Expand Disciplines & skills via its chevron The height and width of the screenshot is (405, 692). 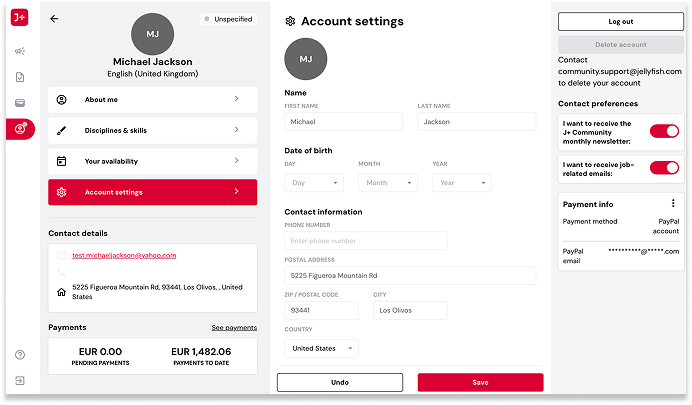click(x=237, y=130)
